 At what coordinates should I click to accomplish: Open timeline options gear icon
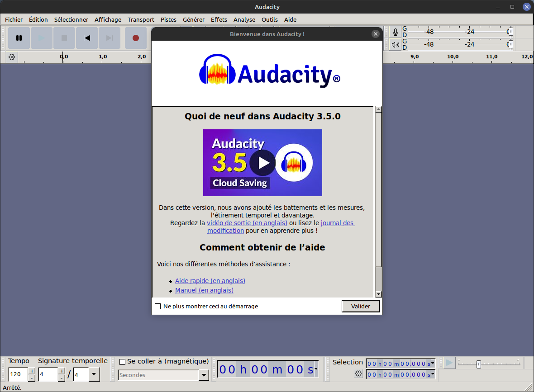(x=12, y=57)
